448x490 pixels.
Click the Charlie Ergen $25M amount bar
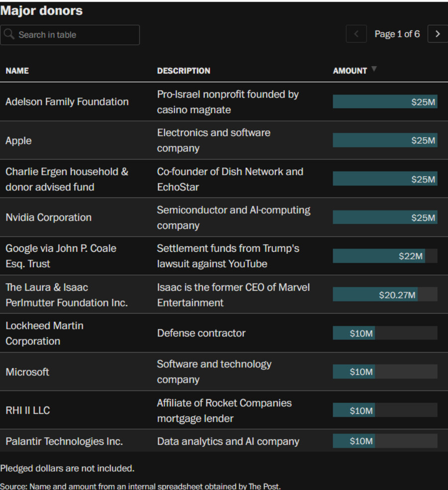tap(385, 179)
